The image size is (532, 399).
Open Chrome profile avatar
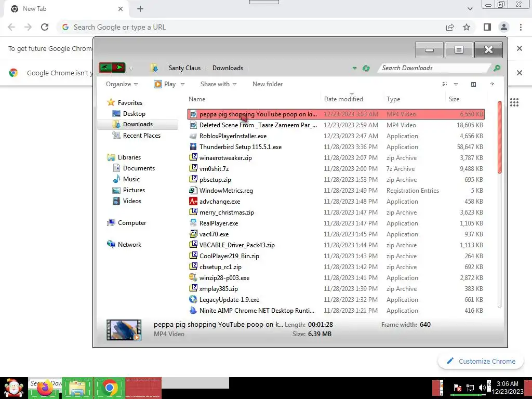(504, 27)
